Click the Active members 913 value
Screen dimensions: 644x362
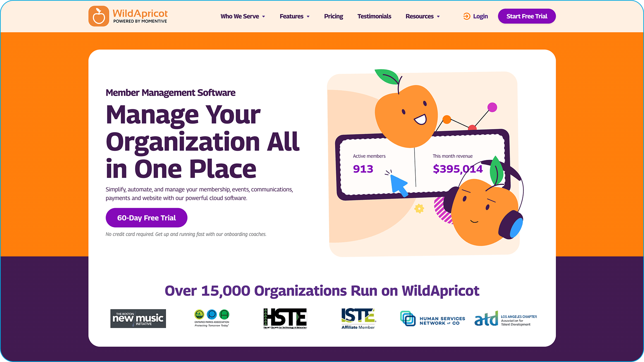[363, 169]
